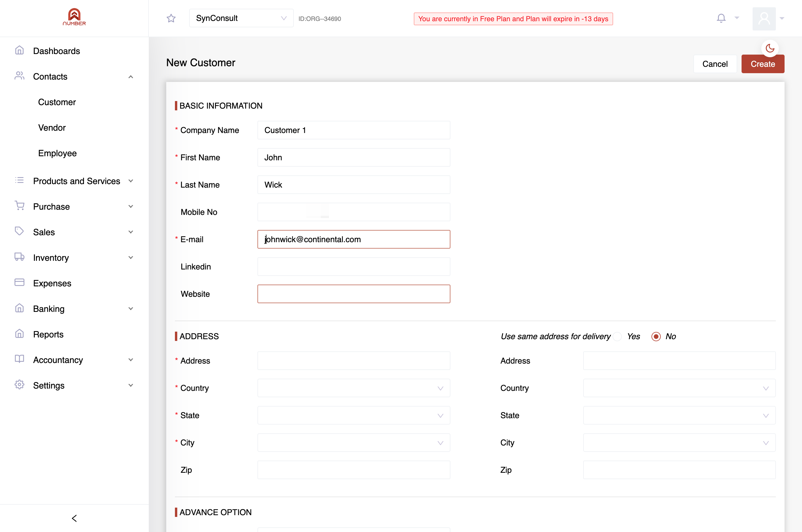The width and height of the screenshot is (802, 532).
Task: Click the Contacts people icon
Action: [x=19, y=76]
